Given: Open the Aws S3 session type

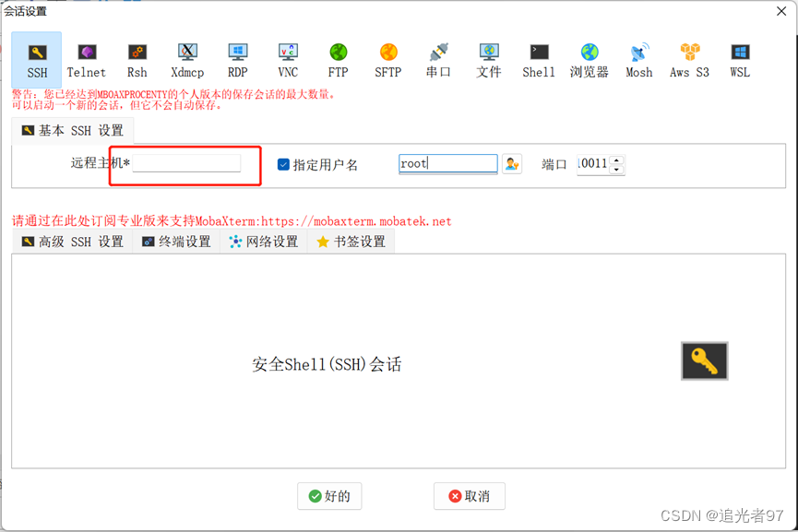Looking at the screenshot, I should [x=689, y=55].
